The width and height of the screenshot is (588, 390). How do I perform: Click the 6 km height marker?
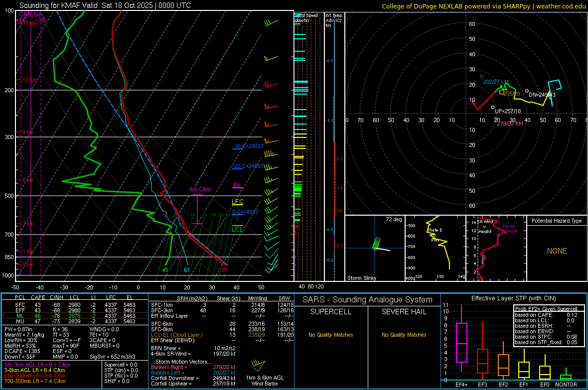coord(28,180)
